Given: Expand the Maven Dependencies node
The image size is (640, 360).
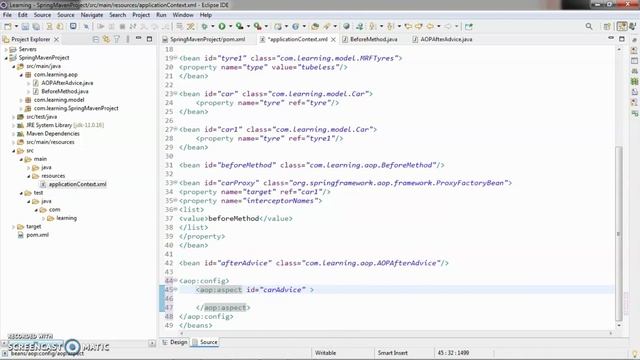Looking at the screenshot, I should coord(13,134).
